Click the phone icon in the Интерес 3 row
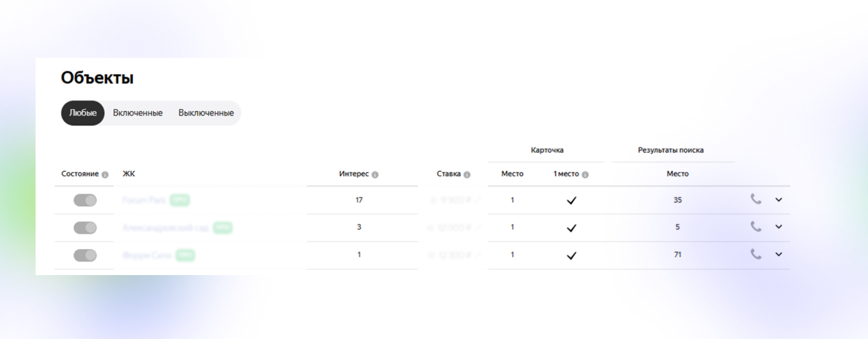 coord(756,226)
